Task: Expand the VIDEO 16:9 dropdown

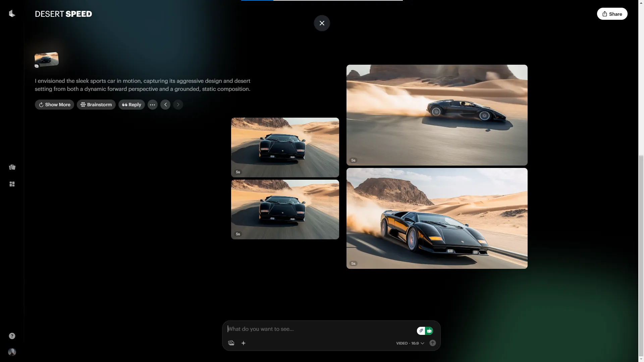Action: point(410,343)
